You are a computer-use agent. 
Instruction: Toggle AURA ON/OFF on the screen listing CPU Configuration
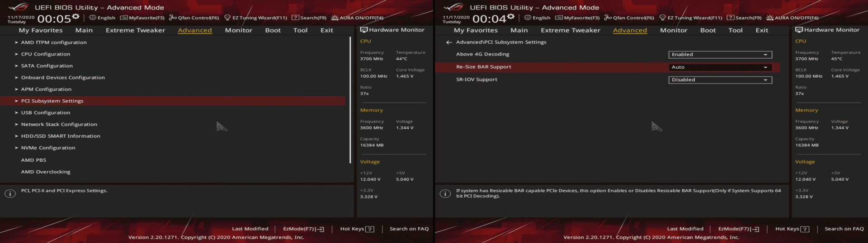point(357,18)
